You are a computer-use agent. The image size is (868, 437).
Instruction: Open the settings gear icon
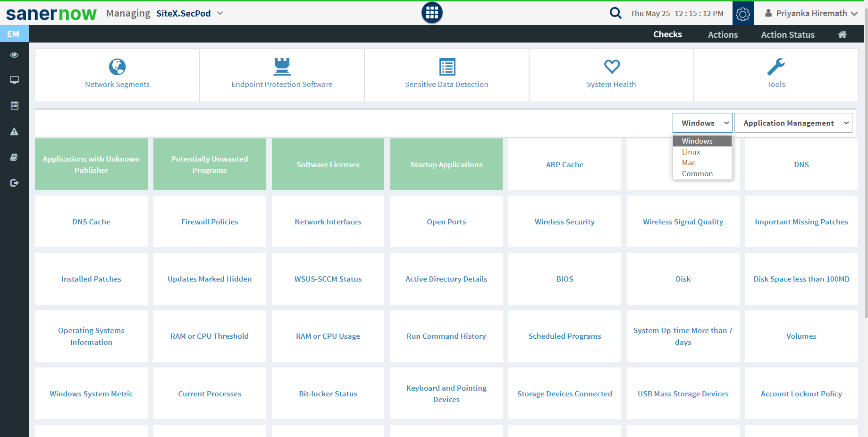742,14
